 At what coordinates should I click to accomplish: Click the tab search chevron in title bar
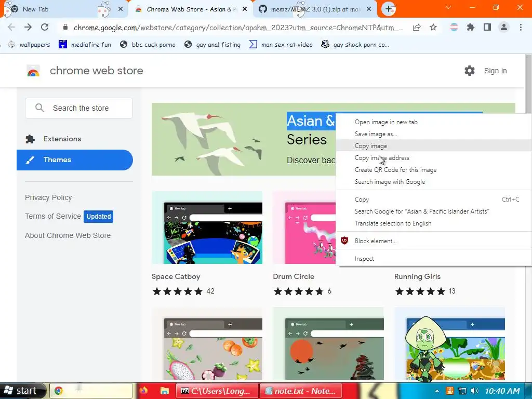448,7
